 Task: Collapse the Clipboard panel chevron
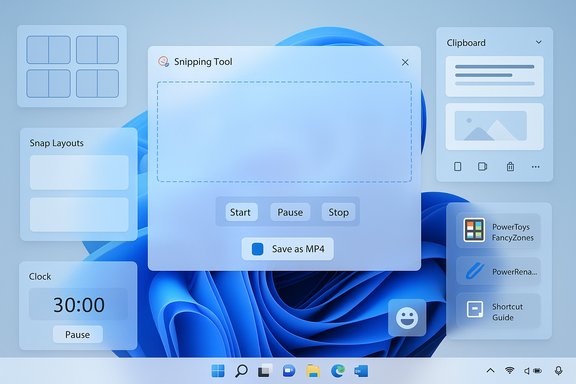point(538,42)
